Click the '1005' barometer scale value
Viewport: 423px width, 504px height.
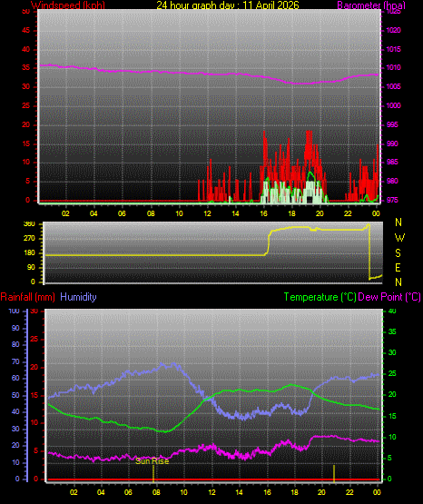(x=393, y=87)
